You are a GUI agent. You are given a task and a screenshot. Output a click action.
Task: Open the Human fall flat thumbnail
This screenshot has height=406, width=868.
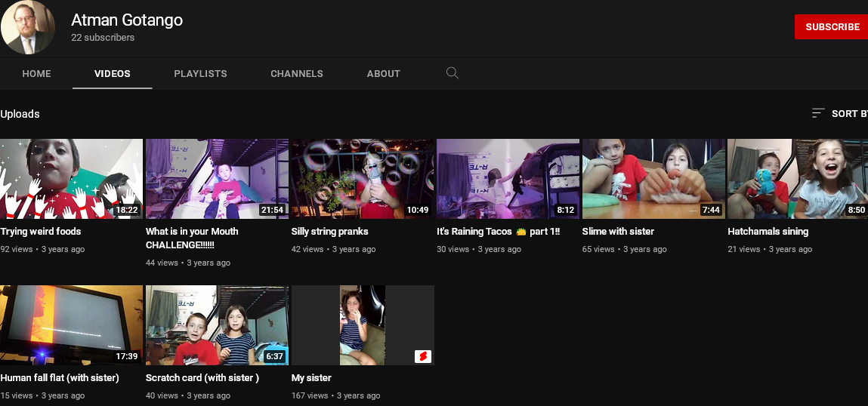(x=72, y=325)
